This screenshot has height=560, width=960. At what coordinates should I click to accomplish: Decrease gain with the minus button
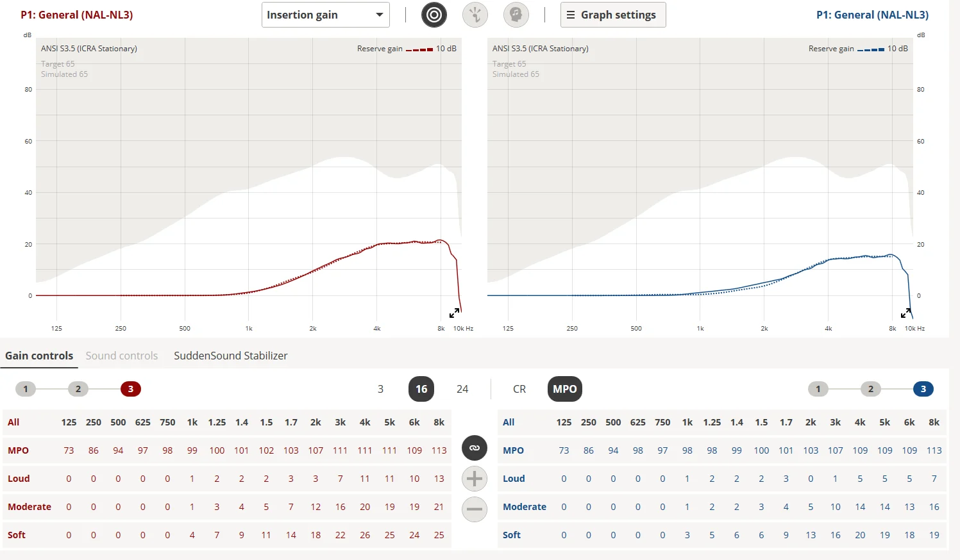(x=475, y=509)
